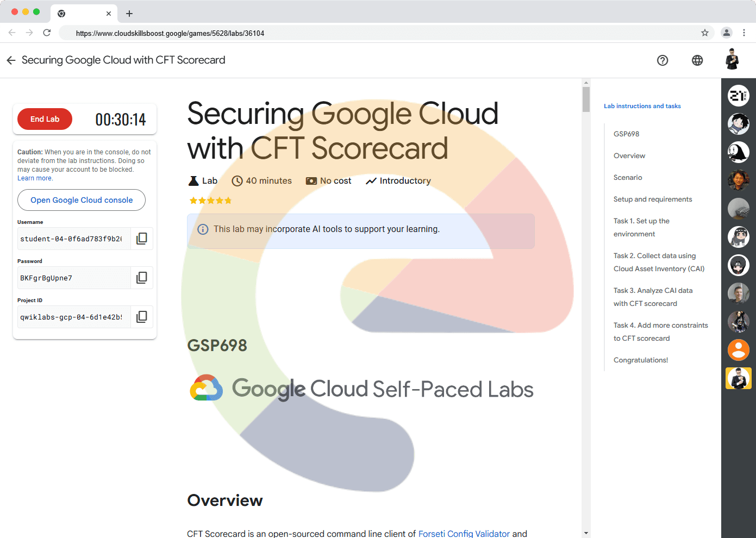Copy the password to clipboard

(141, 278)
